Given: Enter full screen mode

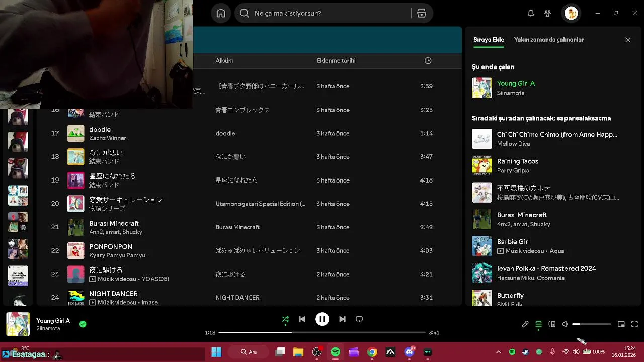Looking at the screenshot, I should point(634,324).
